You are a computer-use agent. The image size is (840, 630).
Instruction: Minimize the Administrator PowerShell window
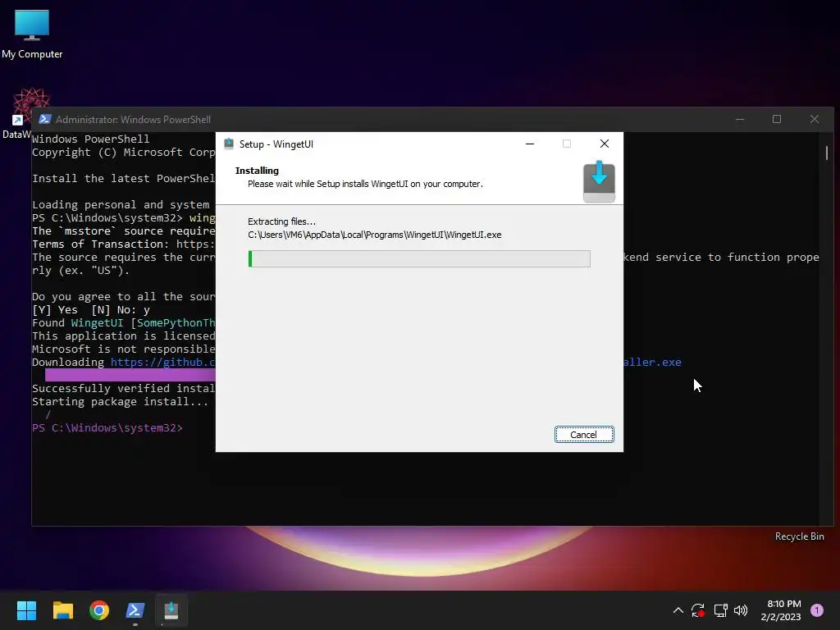click(740, 119)
